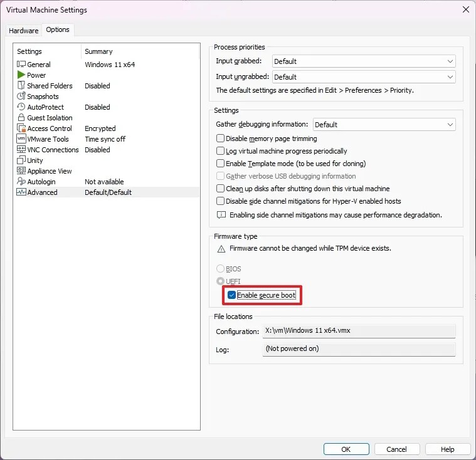476x460 pixels.
Task: Click the Access Control icon
Action: [21, 128]
